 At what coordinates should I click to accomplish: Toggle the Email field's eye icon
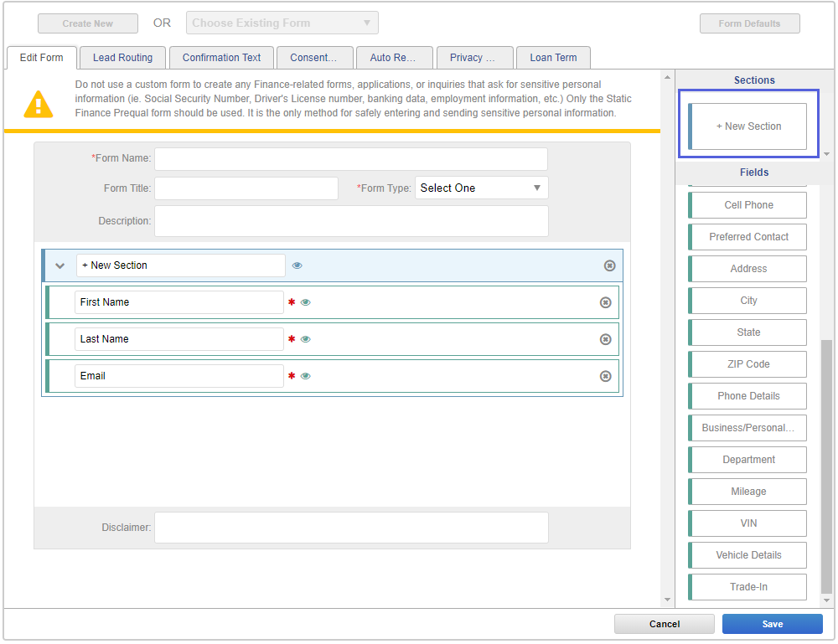point(306,376)
